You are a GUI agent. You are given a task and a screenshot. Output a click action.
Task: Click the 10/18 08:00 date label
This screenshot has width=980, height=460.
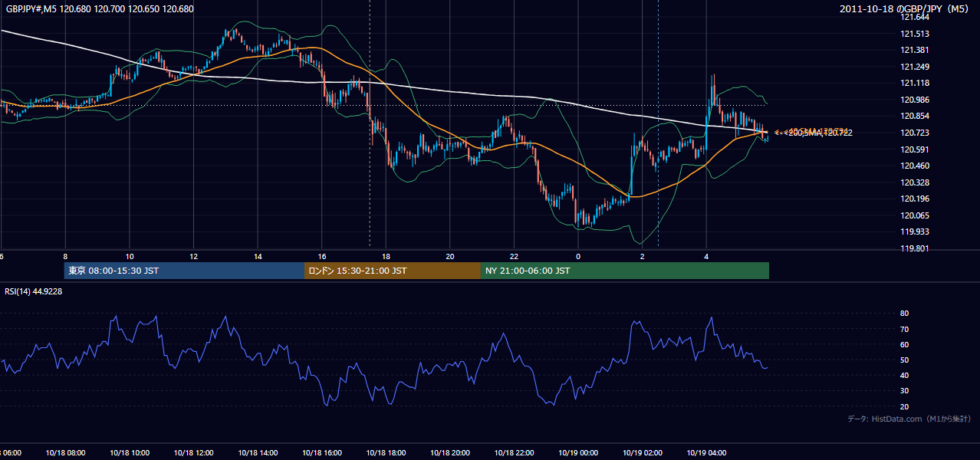65,452
